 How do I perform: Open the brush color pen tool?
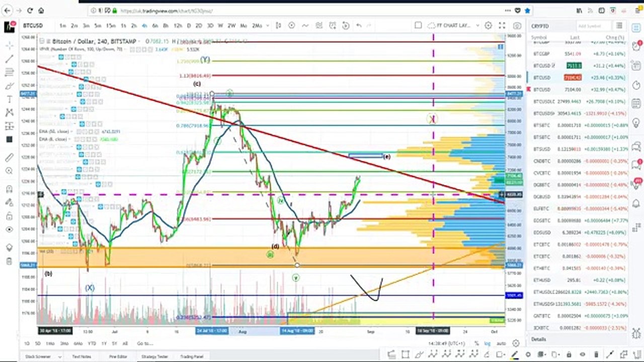(x=514, y=354)
